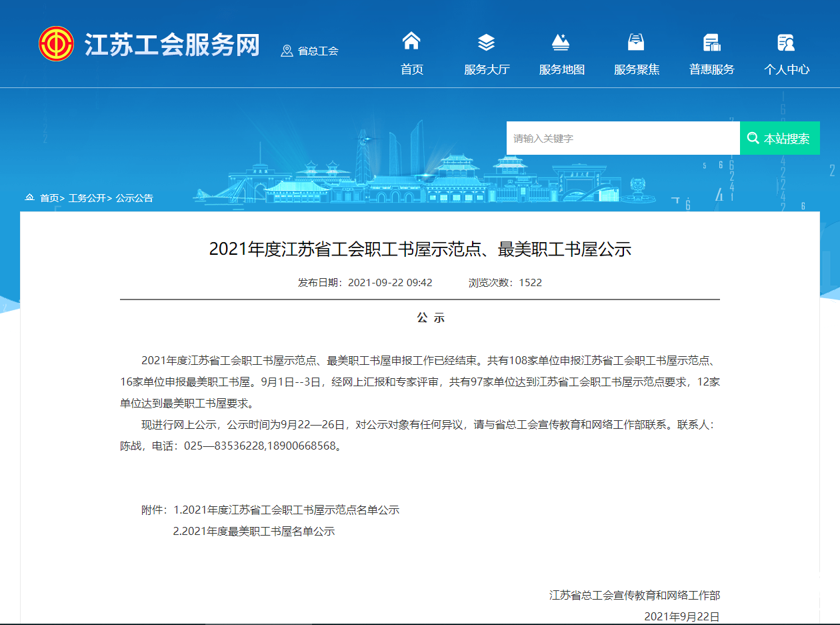The height and width of the screenshot is (625, 840).
Task: Go to 首页 in the breadcrumb
Action: tap(50, 198)
